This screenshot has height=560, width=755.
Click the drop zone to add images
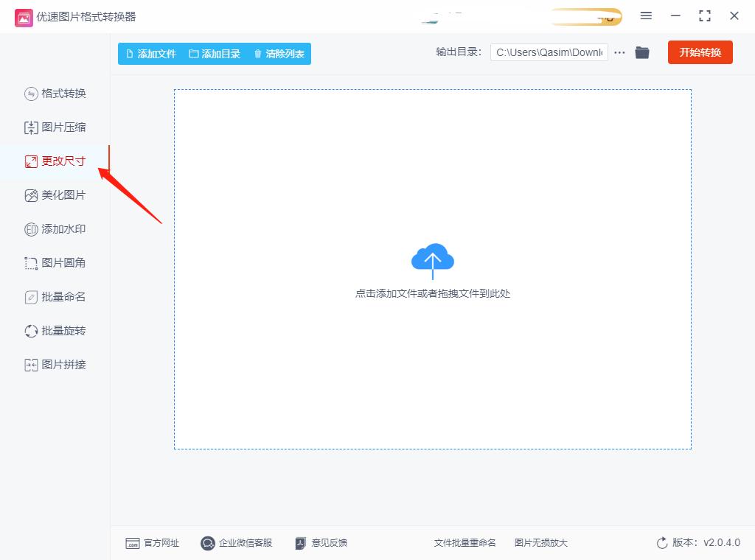pos(433,269)
